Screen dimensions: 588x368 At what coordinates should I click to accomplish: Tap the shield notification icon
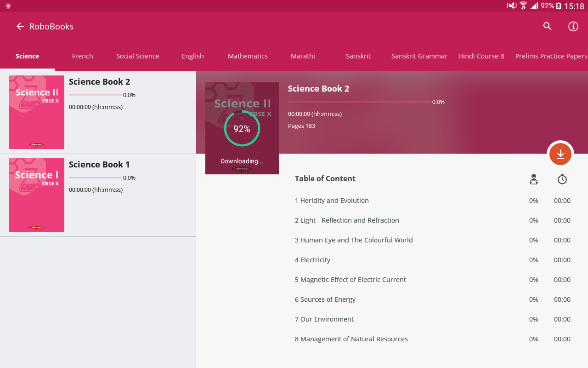[8, 6]
